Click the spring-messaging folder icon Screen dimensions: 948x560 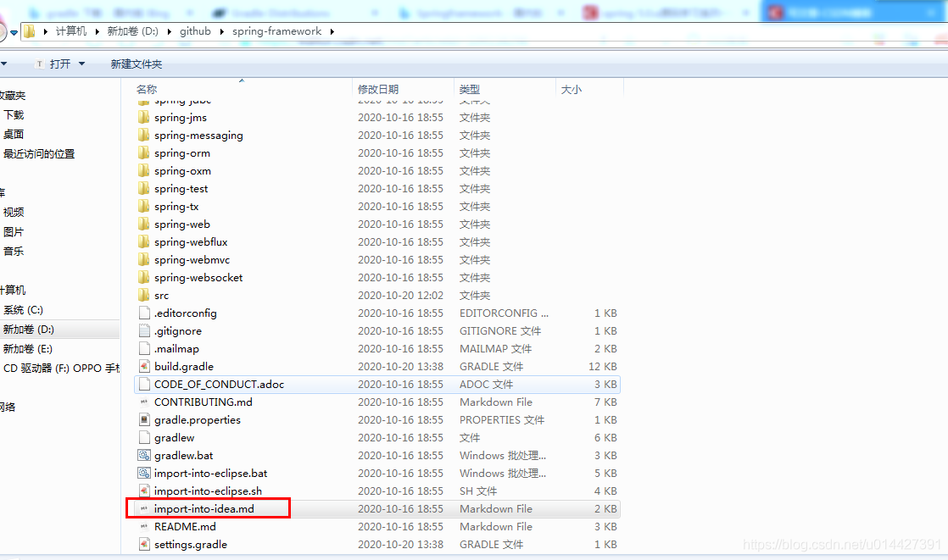[x=144, y=135]
